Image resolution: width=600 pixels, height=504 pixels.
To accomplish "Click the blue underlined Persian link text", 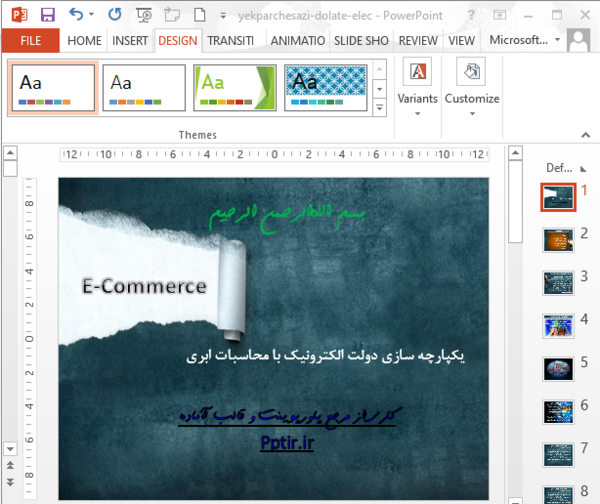I will point(290,416).
